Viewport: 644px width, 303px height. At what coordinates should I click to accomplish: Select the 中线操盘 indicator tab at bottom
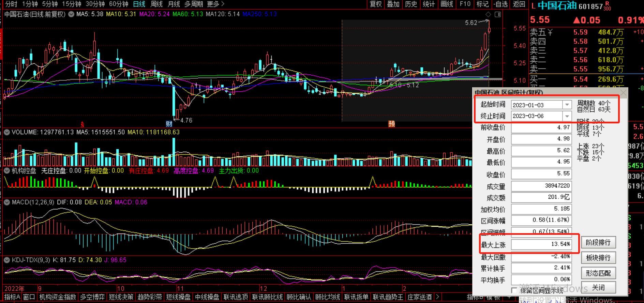pos(207,297)
